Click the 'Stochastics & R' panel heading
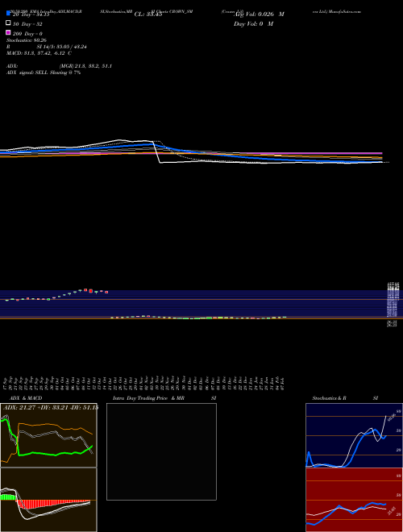403x532 pixels. point(329,398)
